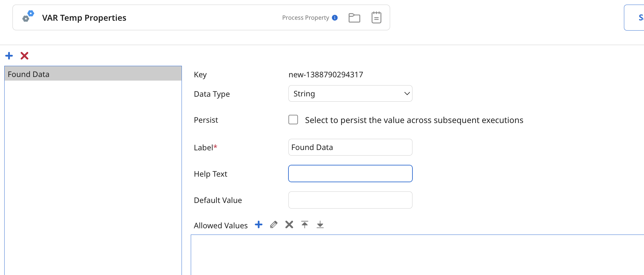This screenshot has width=644, height=275.
Task: Click the add property plus icon
Action: [x=9, y=56]
